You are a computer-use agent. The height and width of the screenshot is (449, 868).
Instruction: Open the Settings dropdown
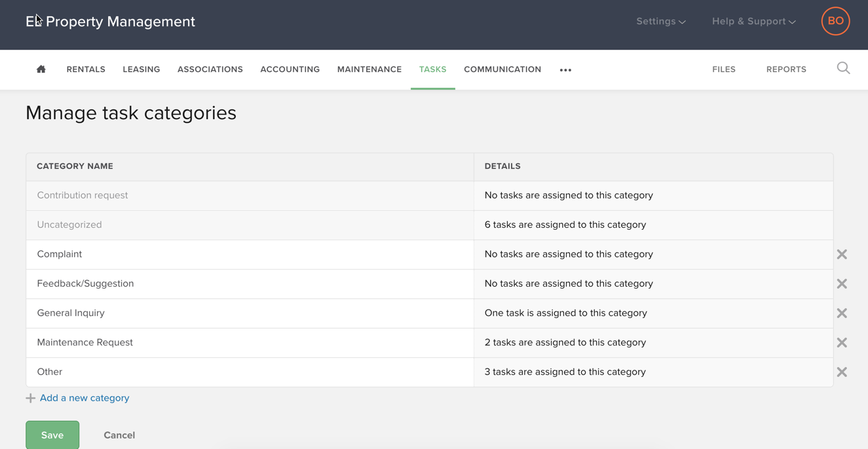pos(660,21)
